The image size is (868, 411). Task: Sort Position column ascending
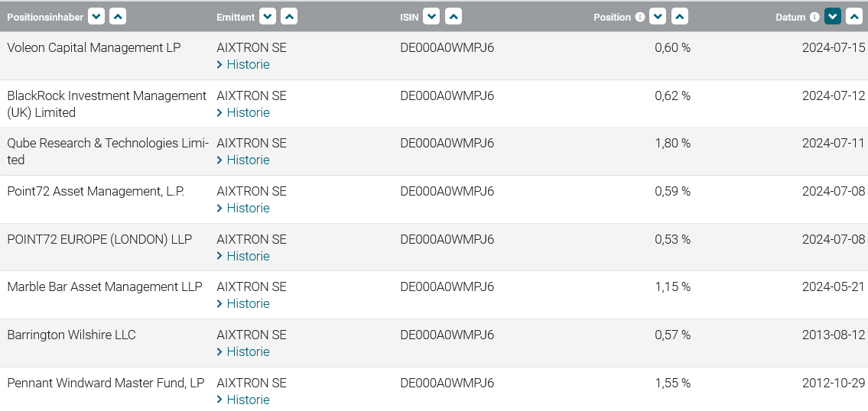tap(679, 17)
